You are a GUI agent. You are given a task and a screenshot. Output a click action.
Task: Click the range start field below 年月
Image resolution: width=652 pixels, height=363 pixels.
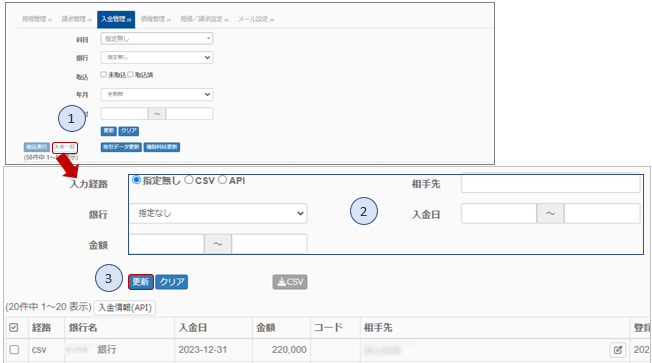coord(124,114)
